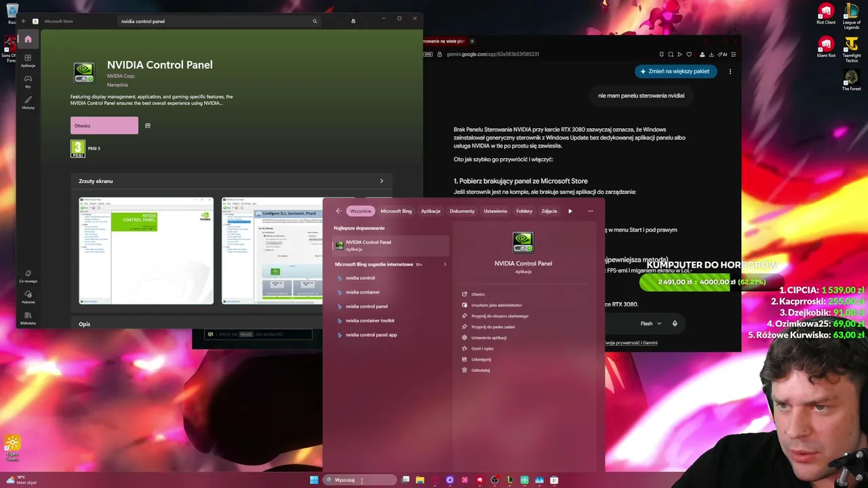Viewport: 868px width, 488px height.
Task: Switch to the Aplikacje search filter
Action: 431,211
